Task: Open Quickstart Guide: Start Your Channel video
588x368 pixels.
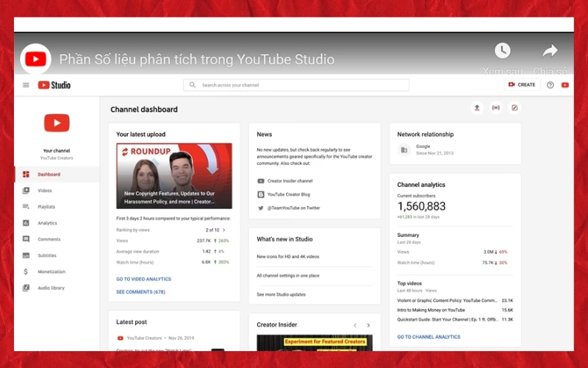Action: pos(448,319)
